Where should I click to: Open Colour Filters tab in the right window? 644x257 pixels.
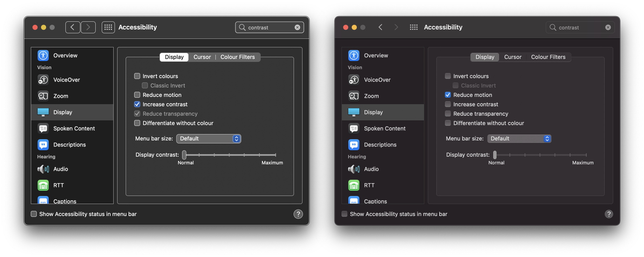(548, 57)
